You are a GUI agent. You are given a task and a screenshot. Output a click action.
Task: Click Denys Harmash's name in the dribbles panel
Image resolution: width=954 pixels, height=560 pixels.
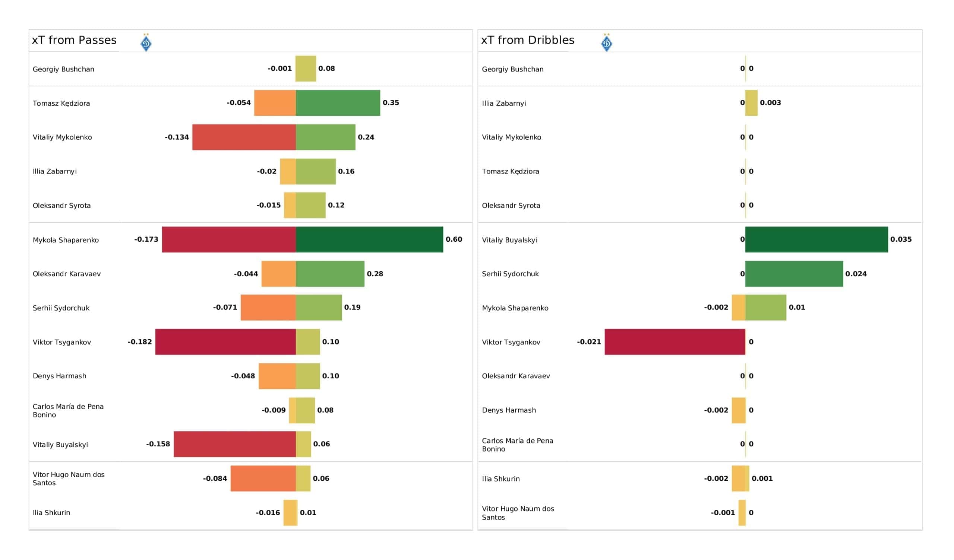[509, 410]
